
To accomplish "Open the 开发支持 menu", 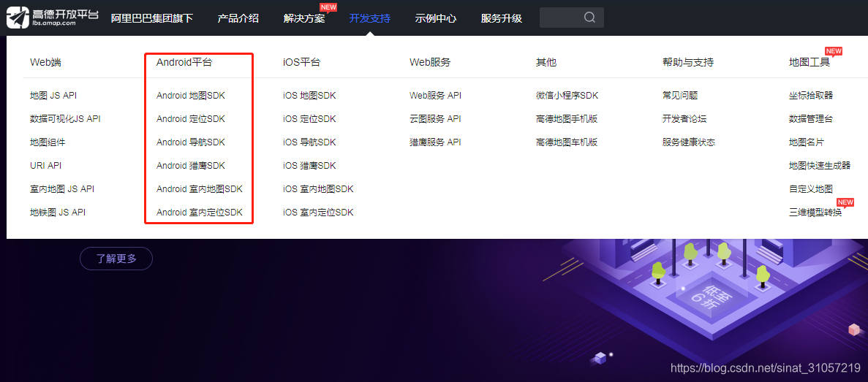I will (x=370, y=18).
